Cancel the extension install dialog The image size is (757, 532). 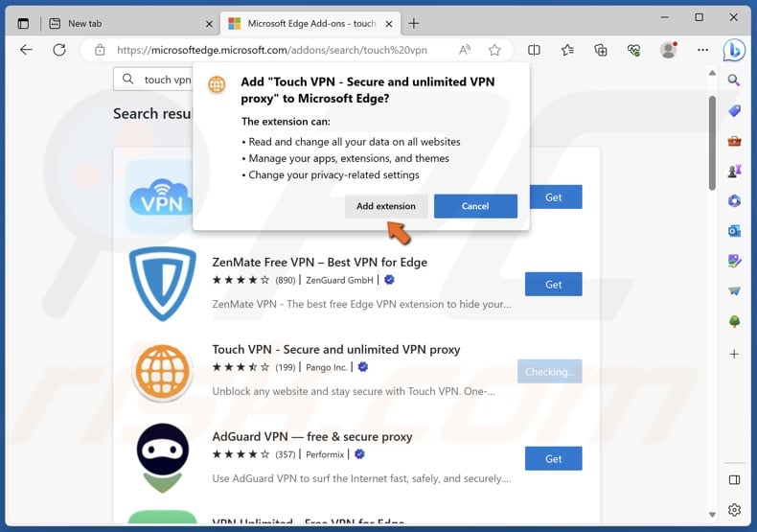(475, 206)
